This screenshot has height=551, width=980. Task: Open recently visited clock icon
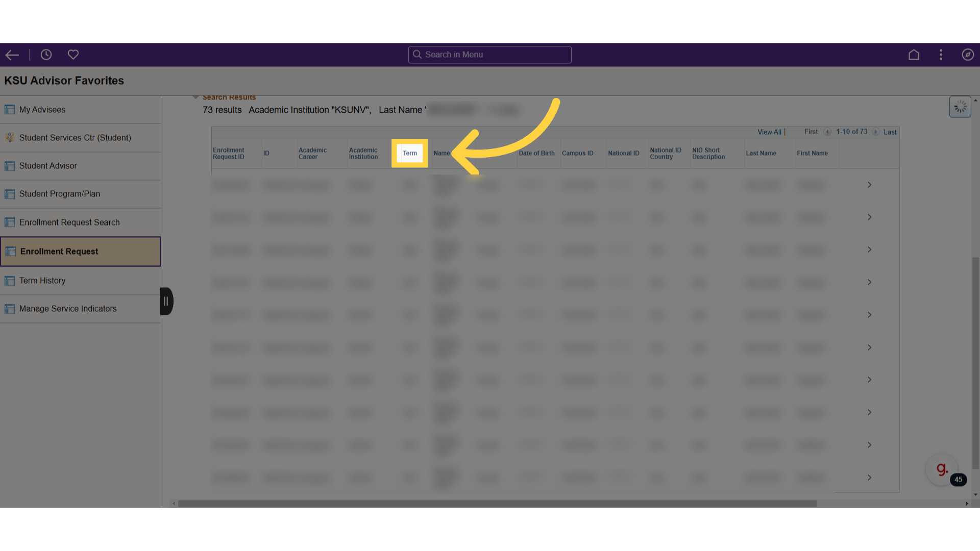pos(46,55)
